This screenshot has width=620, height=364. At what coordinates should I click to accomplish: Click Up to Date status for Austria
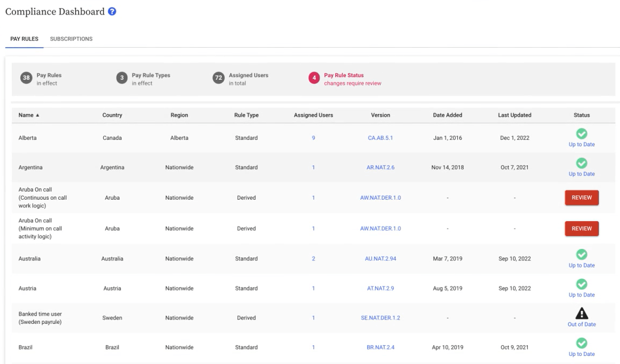click(x=581, y=295)
